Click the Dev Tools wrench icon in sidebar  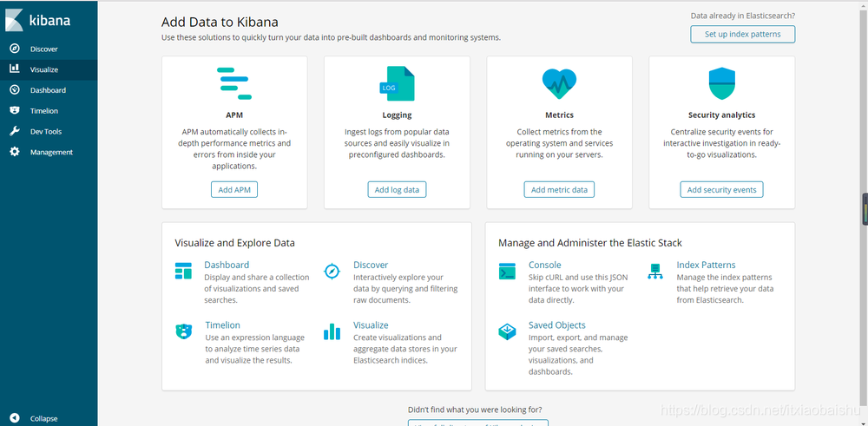pos(15,131)
